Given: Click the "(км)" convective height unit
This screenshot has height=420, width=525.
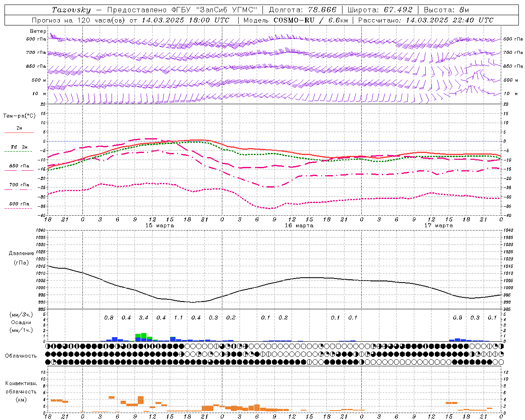Looking at the screenshot, I should tap(21, 399).
